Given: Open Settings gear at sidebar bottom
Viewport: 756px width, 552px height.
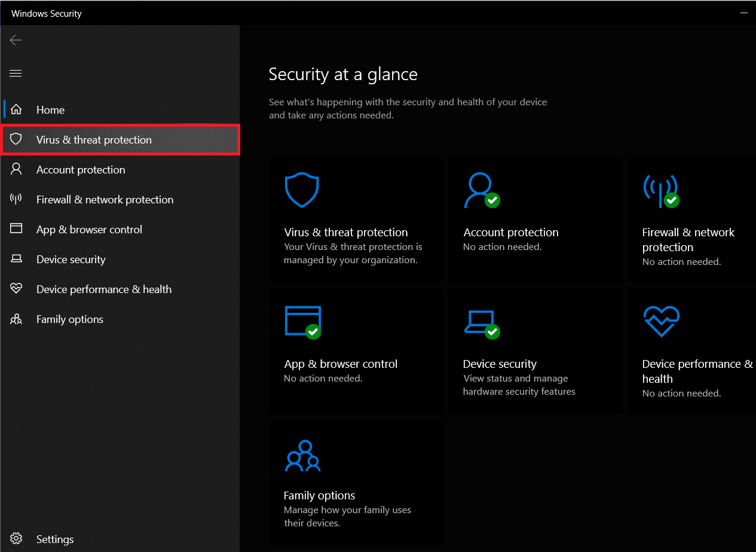Looking at the screenshot, I should 16,539.
